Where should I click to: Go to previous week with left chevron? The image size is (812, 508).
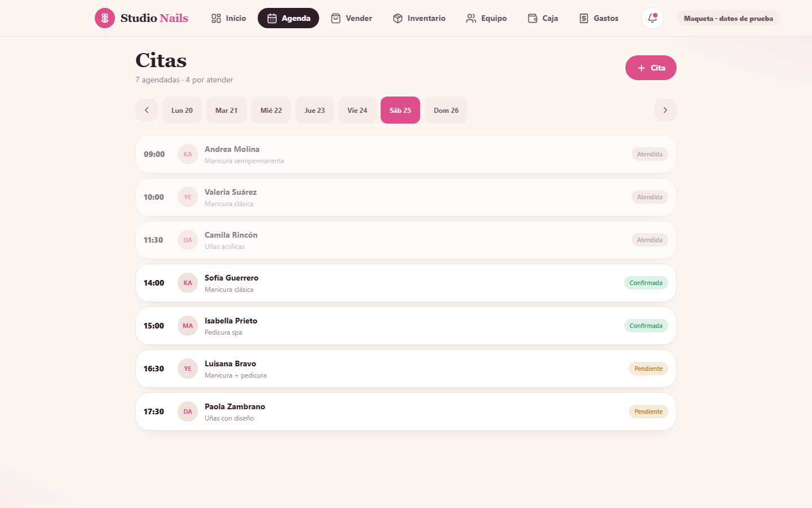pos(147,110)
